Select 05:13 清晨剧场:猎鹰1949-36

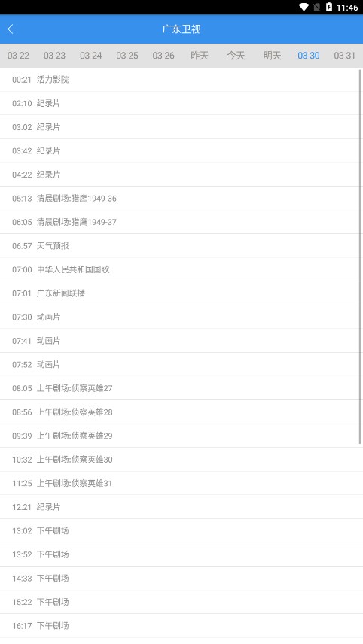[x=181, y=199]
